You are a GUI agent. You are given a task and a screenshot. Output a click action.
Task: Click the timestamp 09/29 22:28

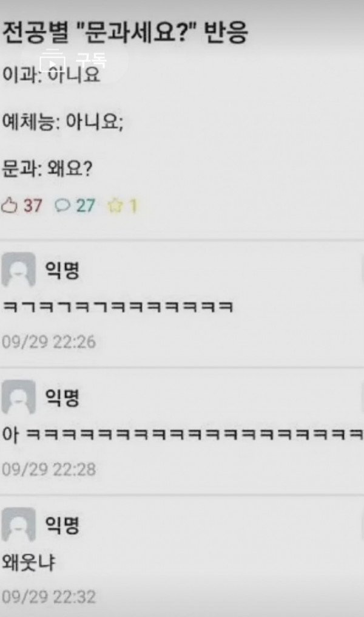[49, 469]
